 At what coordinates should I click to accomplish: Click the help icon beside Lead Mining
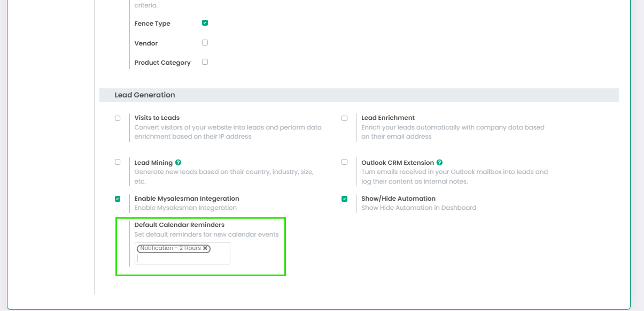point(178,163)
